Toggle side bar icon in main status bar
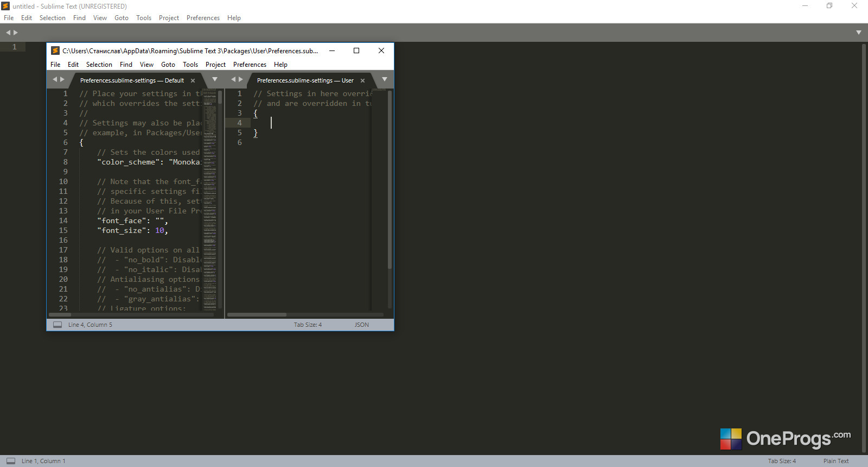The height and width of the screenshot is (467, 868). pyautogui.click(x=11, y=461)
